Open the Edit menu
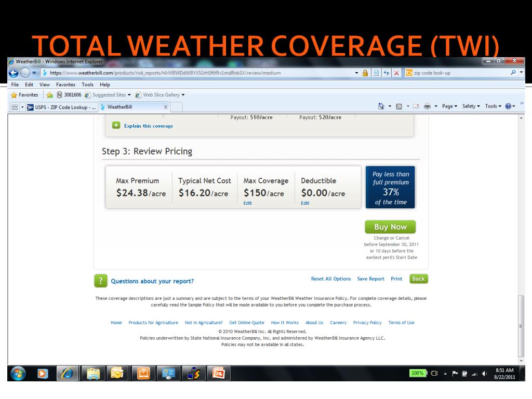This screenshot has height=399, width=532. pos(29,85)
